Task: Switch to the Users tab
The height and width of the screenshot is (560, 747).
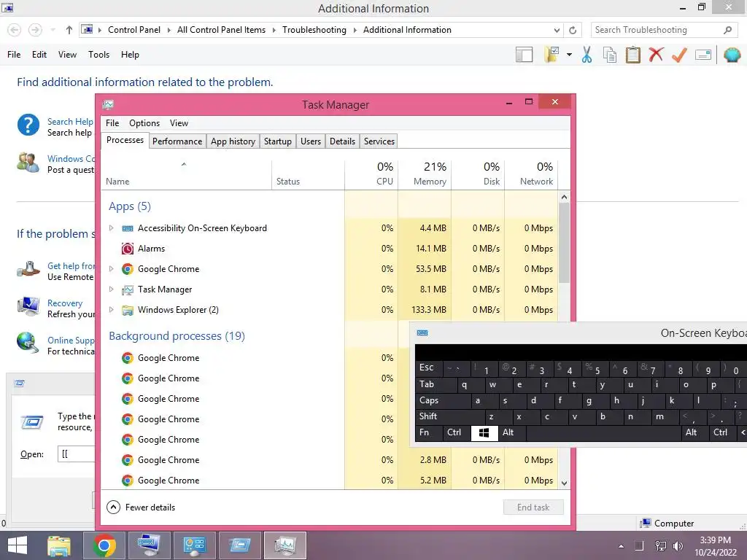Action: click(x=311, y=141)
